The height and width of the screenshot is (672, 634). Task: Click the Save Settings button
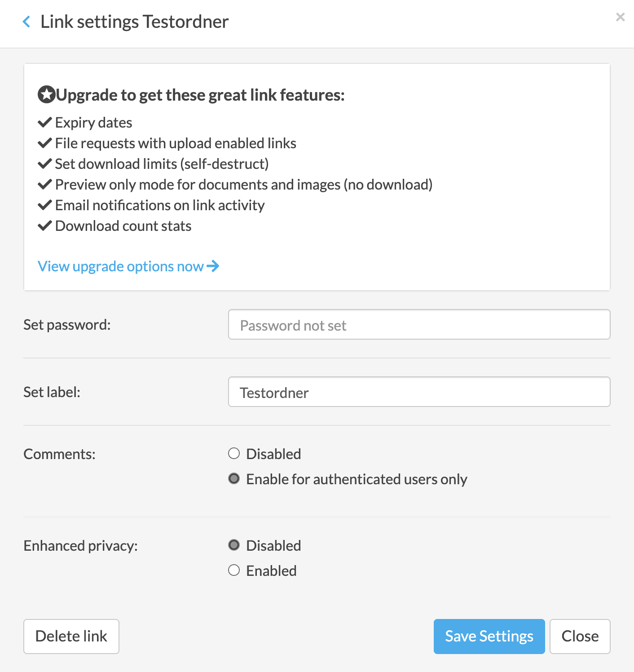pyautogui.click(x=489, y=636)
